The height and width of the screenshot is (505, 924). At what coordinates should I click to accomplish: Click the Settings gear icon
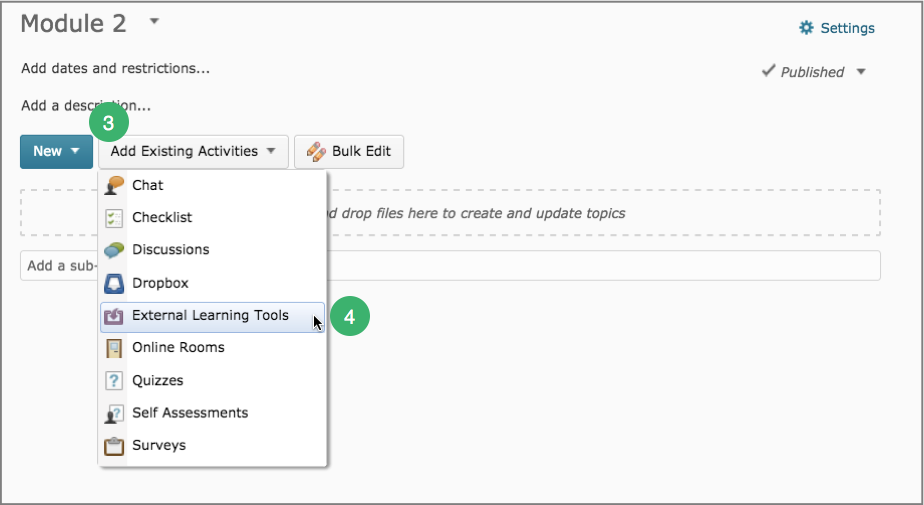point(806,28)
